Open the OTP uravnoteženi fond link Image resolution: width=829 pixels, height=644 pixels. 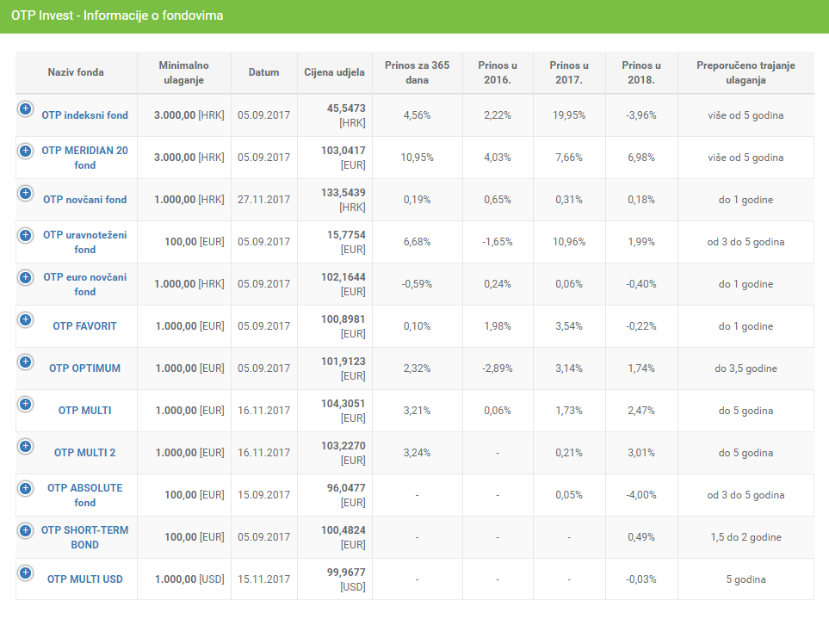84,242
